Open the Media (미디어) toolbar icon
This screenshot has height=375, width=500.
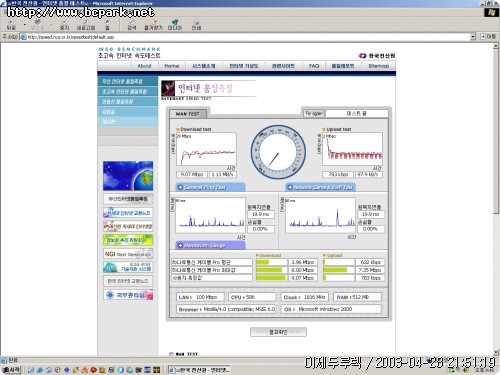pyautogui.click(x=175, y=25)
